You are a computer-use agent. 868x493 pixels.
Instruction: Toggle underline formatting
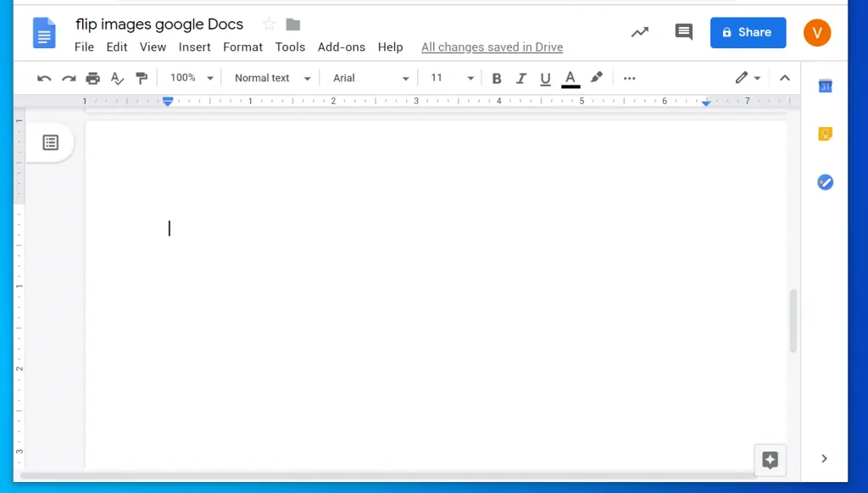[x=545, y=79]
